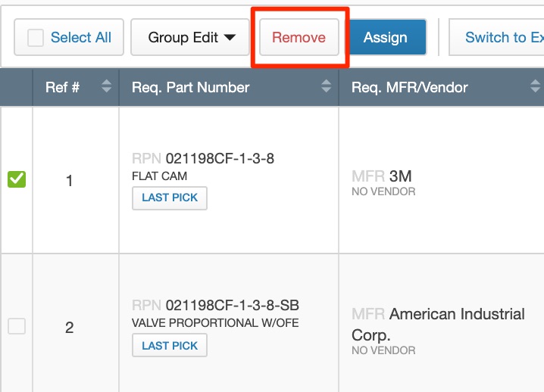Tick the Select All checkbox
This screenshot has height=392, width=544.
point(36,38)
